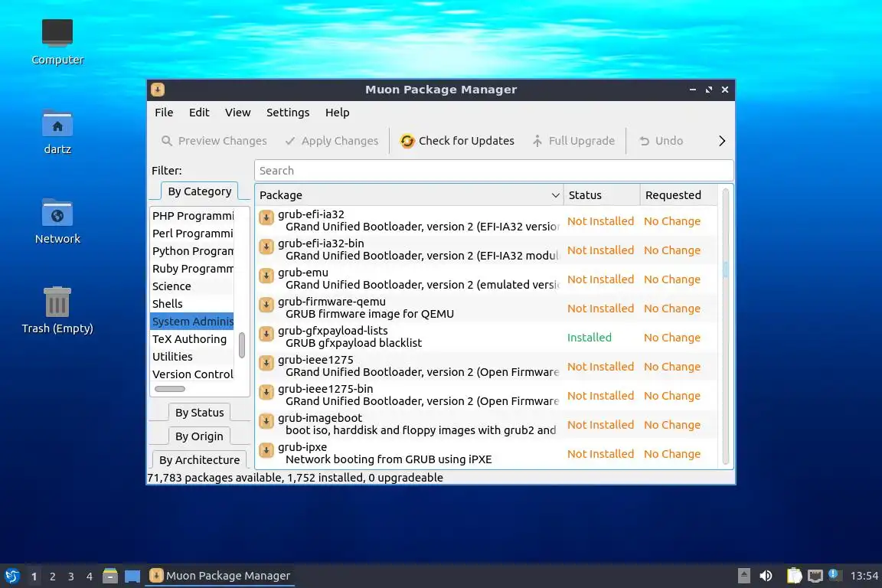The image size is (882, 588).
Task: Open the dartz home folder icon
Action: [x=57, y=123]
